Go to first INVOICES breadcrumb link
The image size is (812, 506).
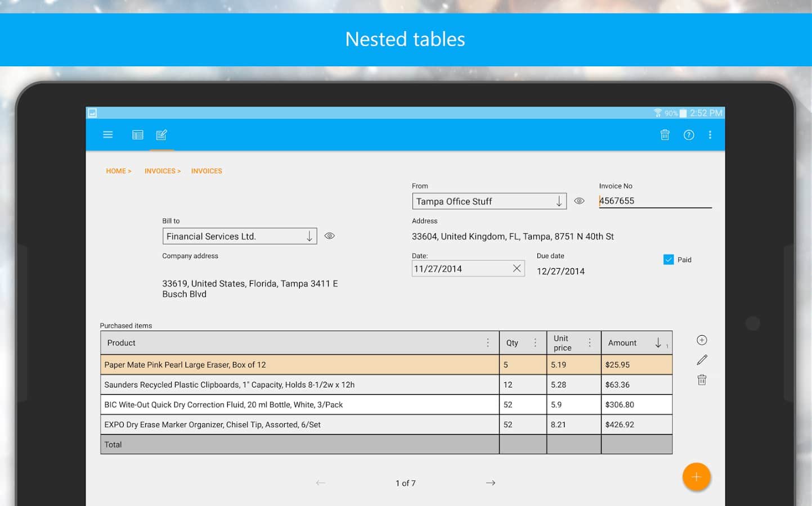tap(162, 171)
